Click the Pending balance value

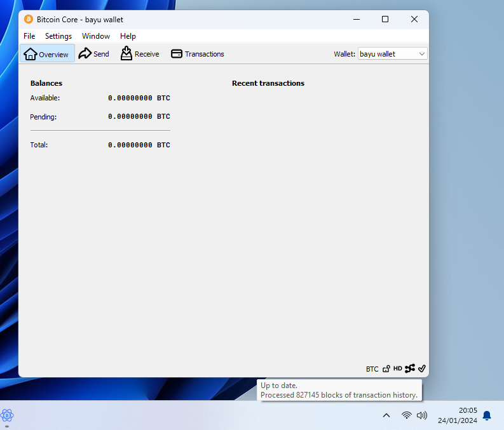click(x=139, y=117)
